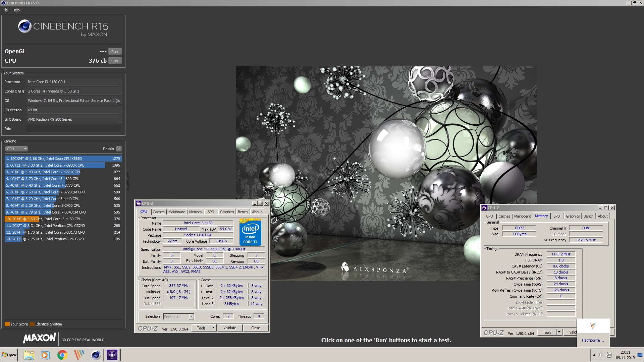The image size is (644, 362).
Task: Run the OpenGL benchmark
Action: (x=115, y=52)
